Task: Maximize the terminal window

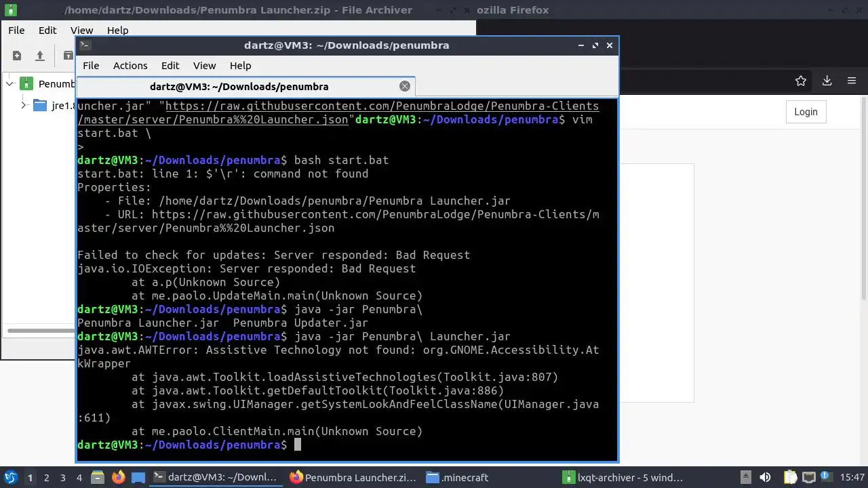Action: [595, 45]
